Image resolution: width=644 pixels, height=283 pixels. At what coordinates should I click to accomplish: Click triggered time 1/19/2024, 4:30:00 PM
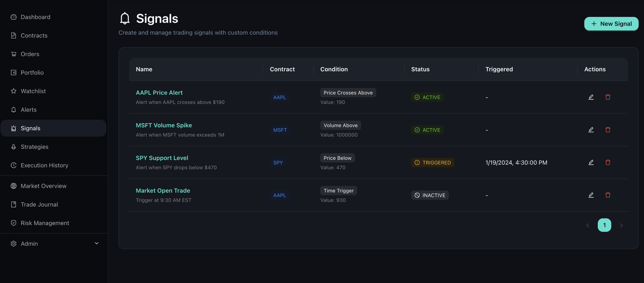[x=516, y=162]
